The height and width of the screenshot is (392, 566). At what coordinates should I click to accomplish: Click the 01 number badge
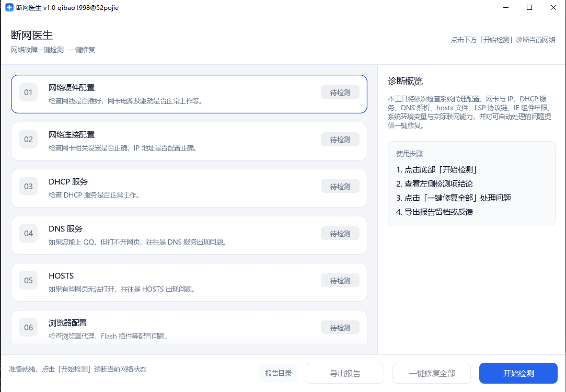coord(28,93)
